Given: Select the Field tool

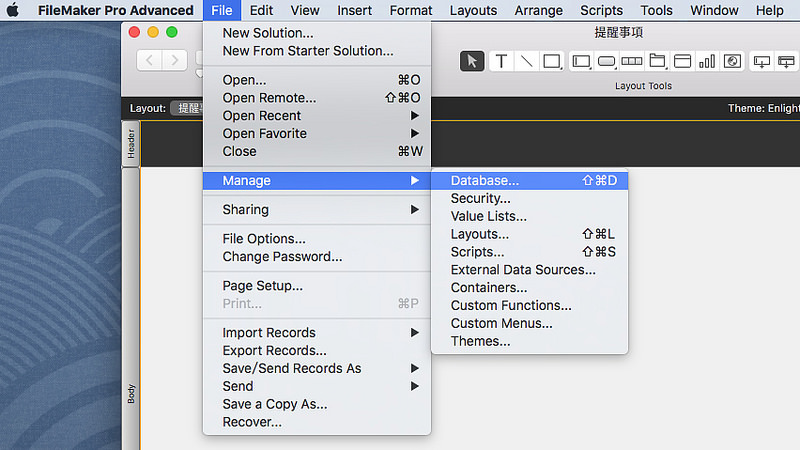Looking at the screenshot, I should [x=581, y=61].
